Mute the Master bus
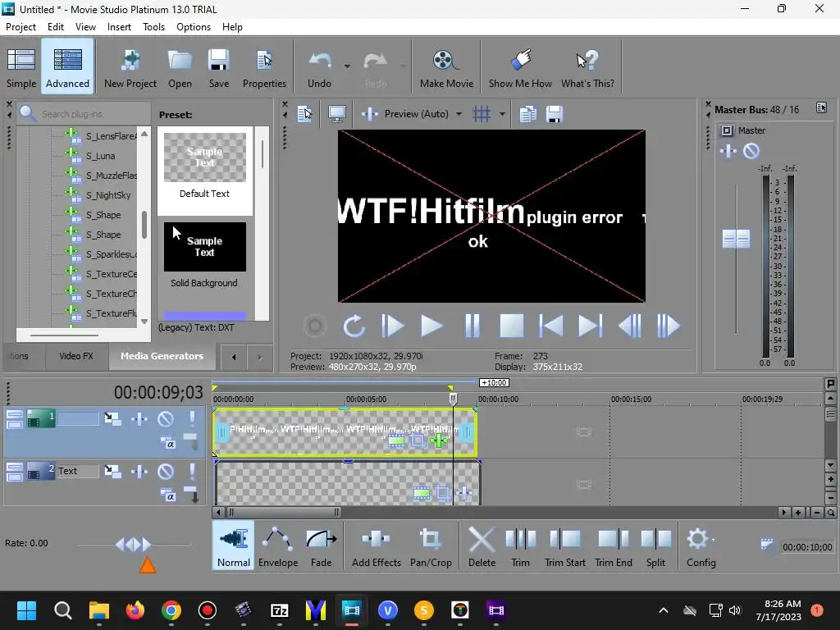This screenshot has width=840, height=630. pyautogui.click(x=751, y=151)
